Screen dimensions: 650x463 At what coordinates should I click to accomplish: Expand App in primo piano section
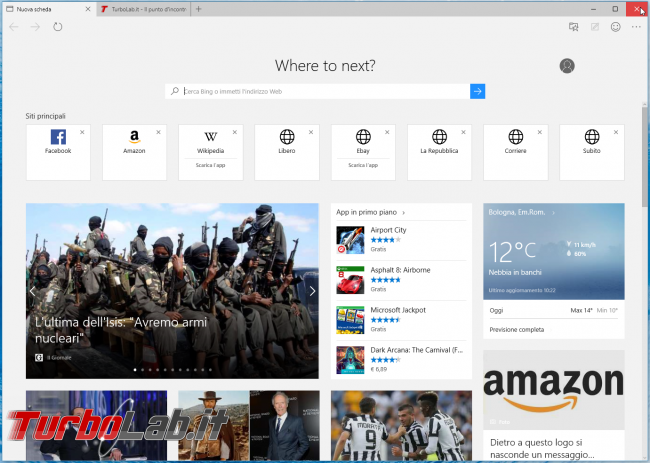coord(370,212)
